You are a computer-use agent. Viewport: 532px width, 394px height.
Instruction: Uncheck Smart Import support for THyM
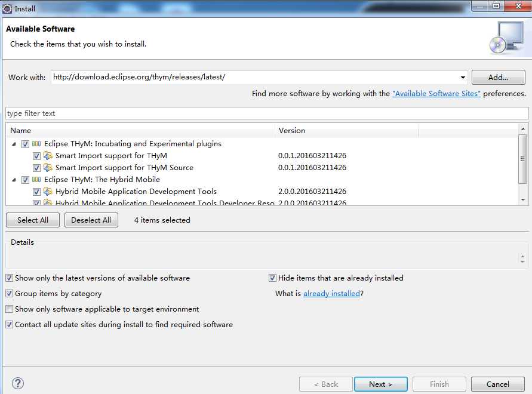tap(36, 156)
